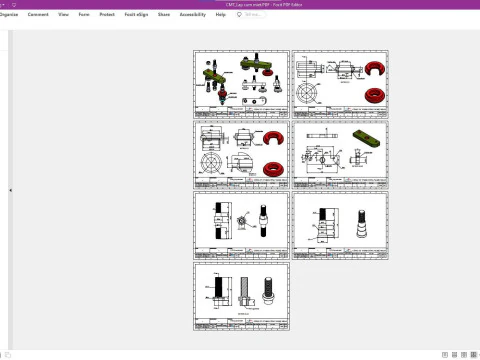Switch to the Organize tab
This screenshot has width=480, height=360.
9,14
